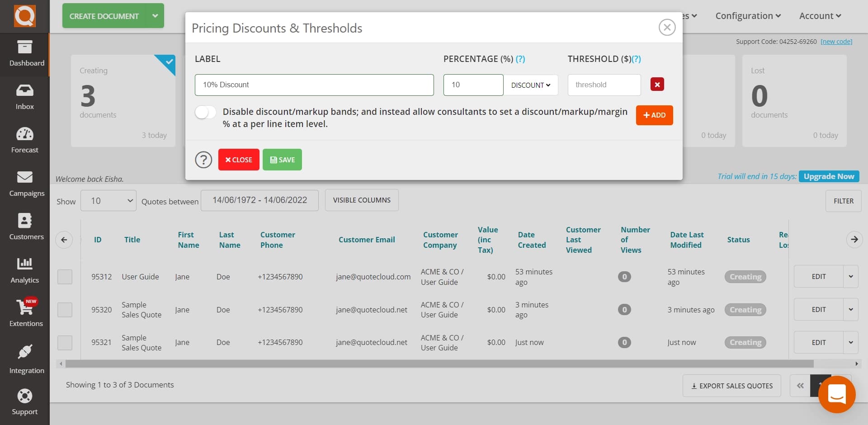The width and height of the screenshot is (868, 425).
Task: Click inside the threshold input field
Action: click(x=604, y=85)
